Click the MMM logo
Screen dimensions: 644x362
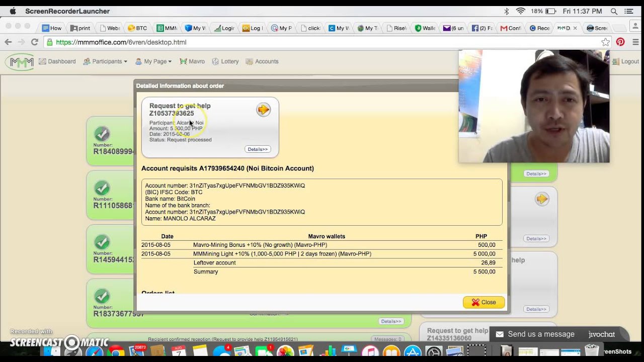pos(20,62)
